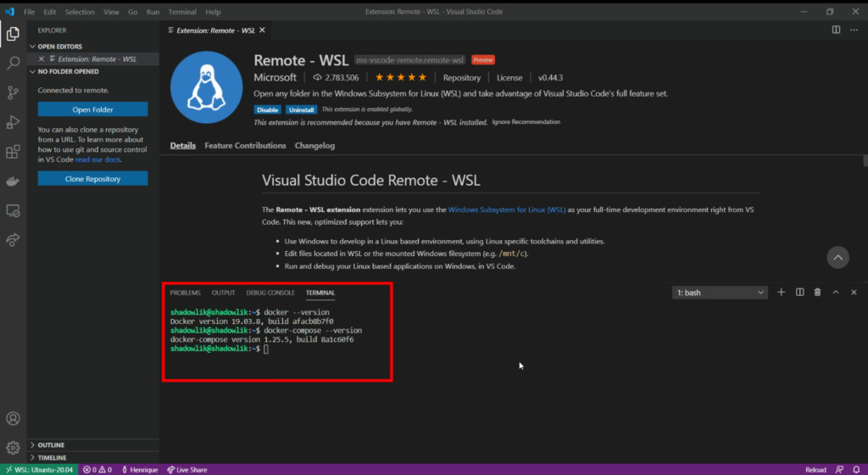The width and height of the screenshot is (868, 475).
Task: Click the Ignore Recommendation link
Action: pos(526,122)
